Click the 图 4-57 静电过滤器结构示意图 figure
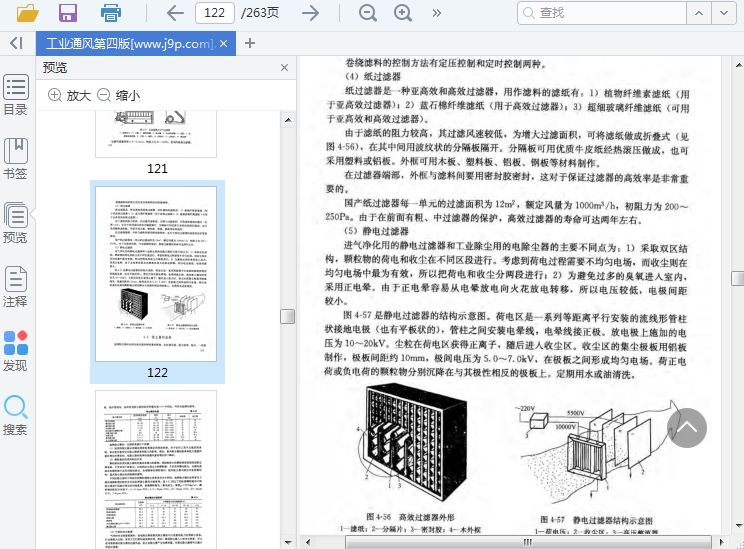Image resolution: width=744 pixels, height=549 pixels. coord(597,452)
